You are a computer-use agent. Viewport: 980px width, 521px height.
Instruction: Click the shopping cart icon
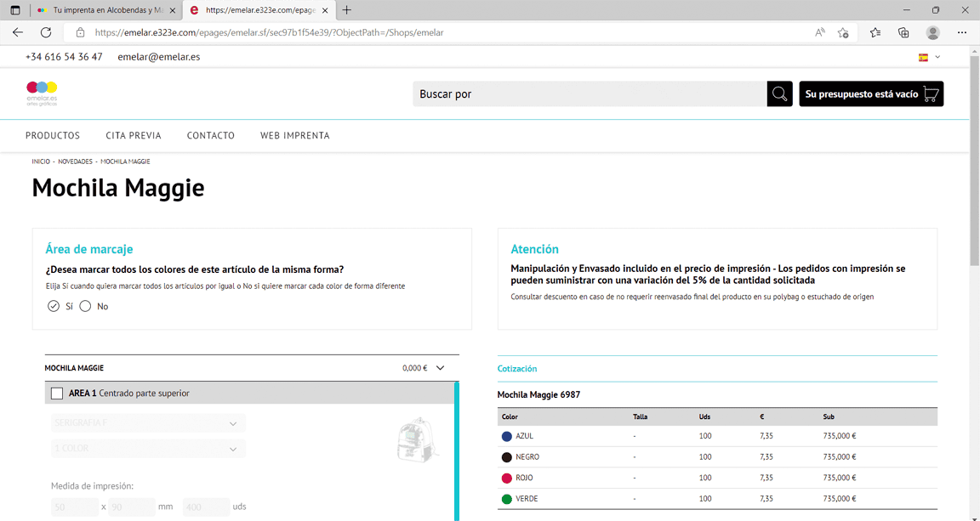click(x=931, y=93)
